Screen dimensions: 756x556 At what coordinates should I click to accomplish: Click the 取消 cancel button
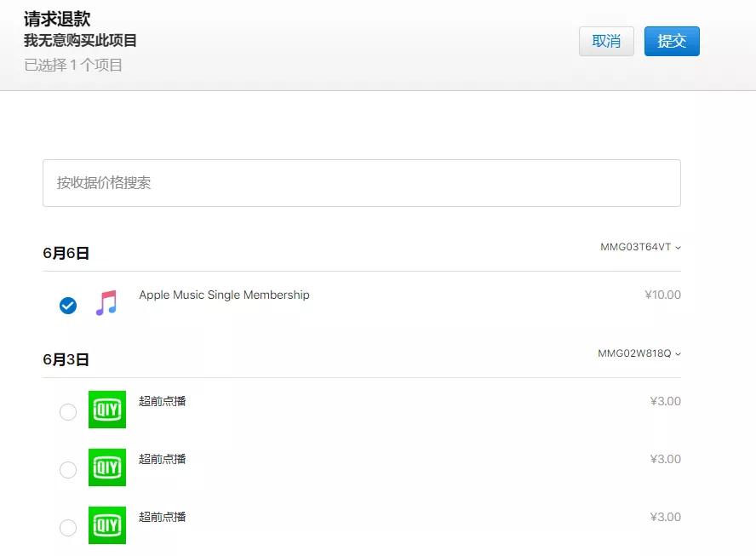[606, 42]
